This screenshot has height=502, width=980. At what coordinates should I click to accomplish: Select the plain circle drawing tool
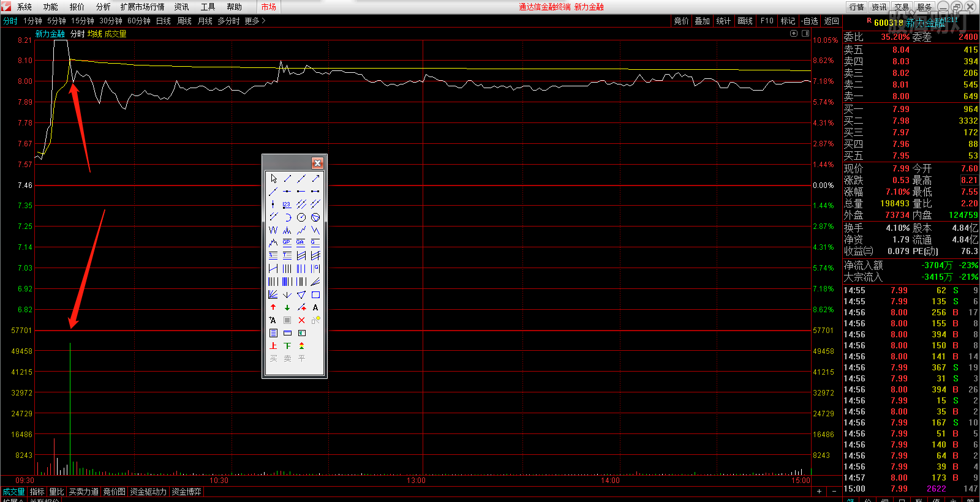tap(301, 217)
